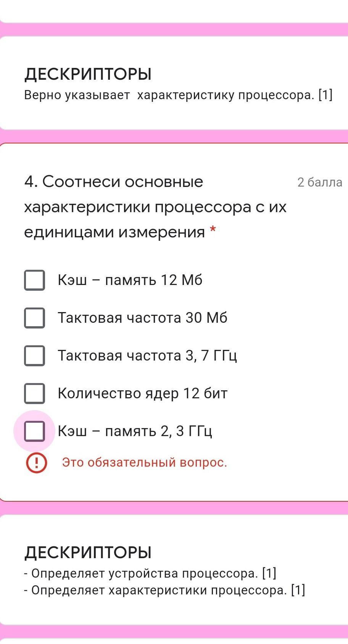Image resolution: width=348 pixels, height=644 pixels.
Task: Click the Определяет устройства процессора descriptor line
Action: [150, 573]
